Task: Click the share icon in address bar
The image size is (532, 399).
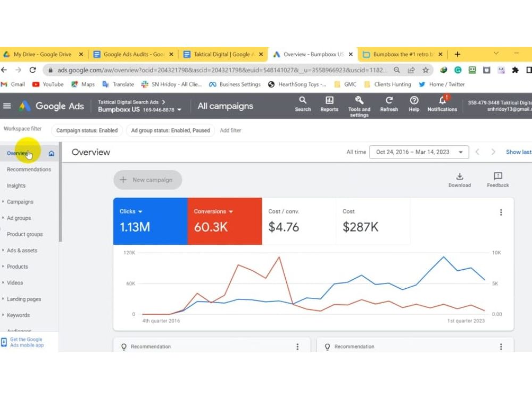Action: tap(411, 70)
